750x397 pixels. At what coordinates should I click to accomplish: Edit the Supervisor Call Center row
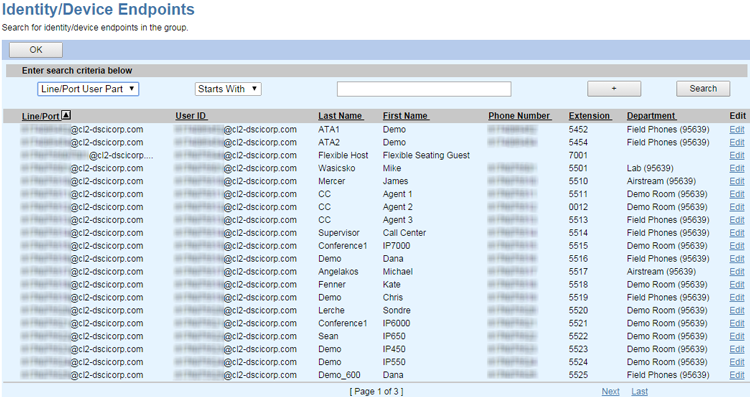click(737, 233)
